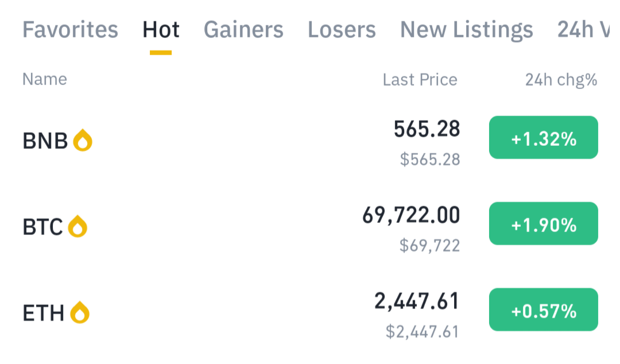Viewport: 620px width, 364px height.
Task: Click the ETH price 2,447.61
Action: [417, 301]
